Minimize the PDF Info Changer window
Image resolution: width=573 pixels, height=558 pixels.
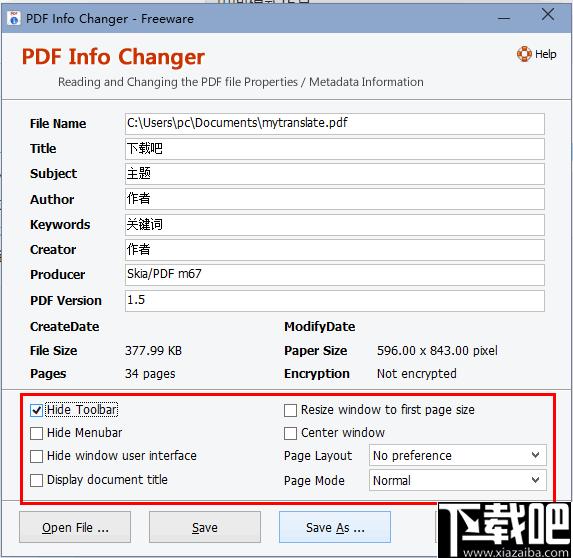[504, 18]
